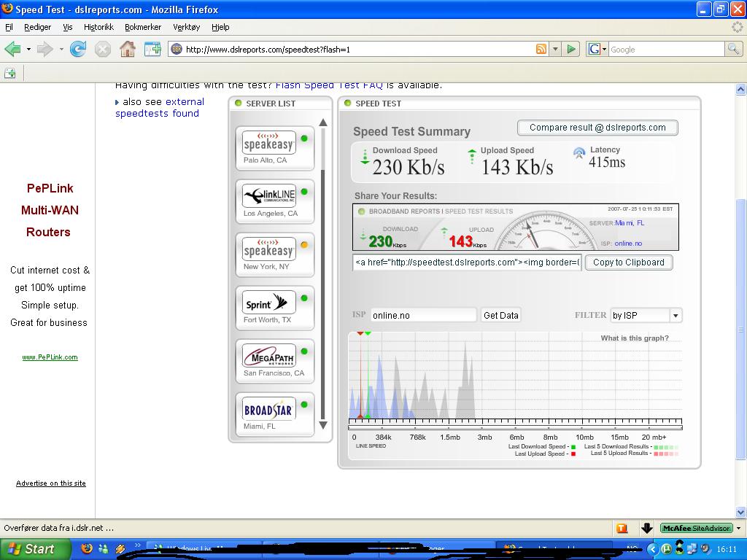747x560 pixels.
Task: Select the Speakeasy Palo Alto server
Action: [x=275, y=147]
